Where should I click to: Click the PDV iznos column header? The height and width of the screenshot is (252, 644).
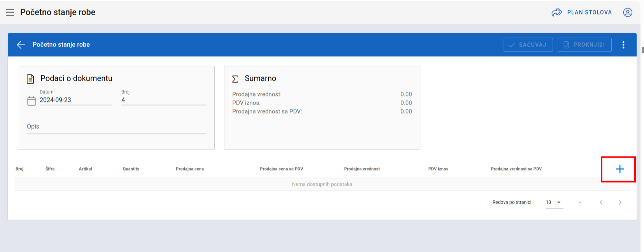pos(438,169)
